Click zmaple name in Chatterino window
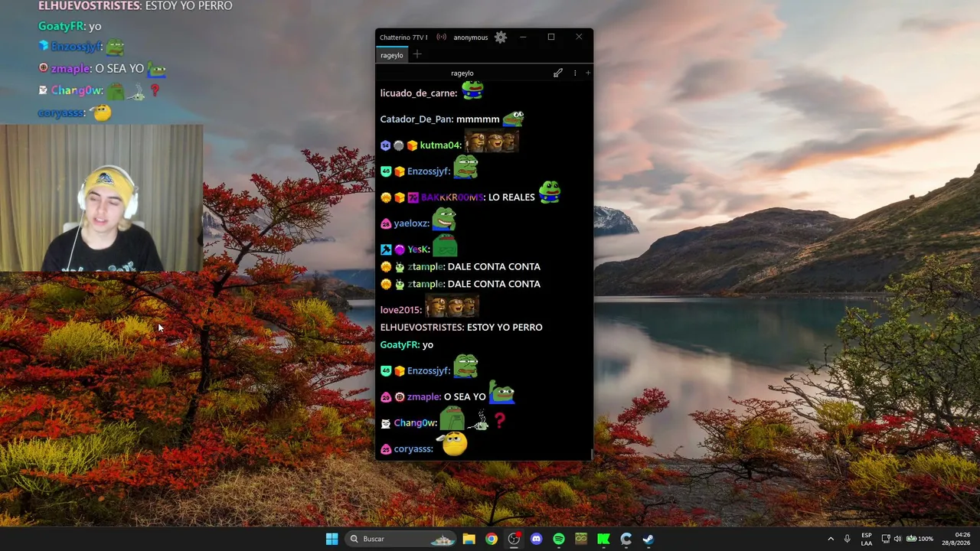Image resolution: width=980 pixels, height=551 pixels. (x=424, y=397)
